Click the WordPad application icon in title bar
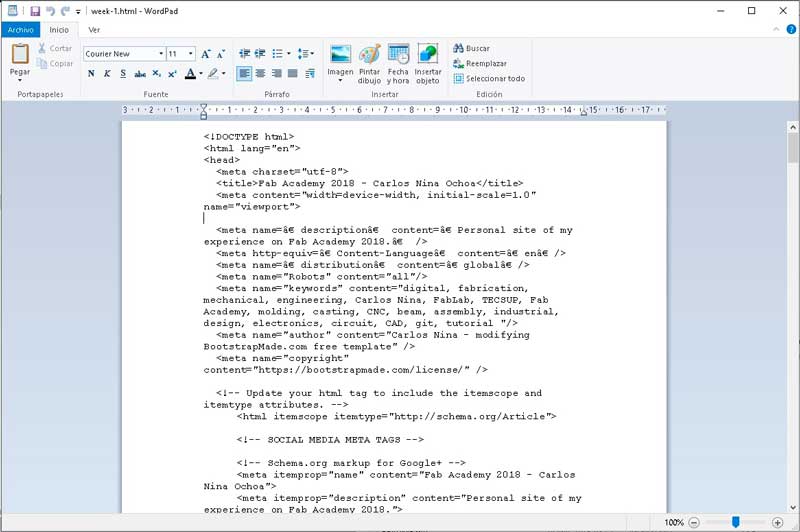Viewport: 800px width, 532px height. 12,10
